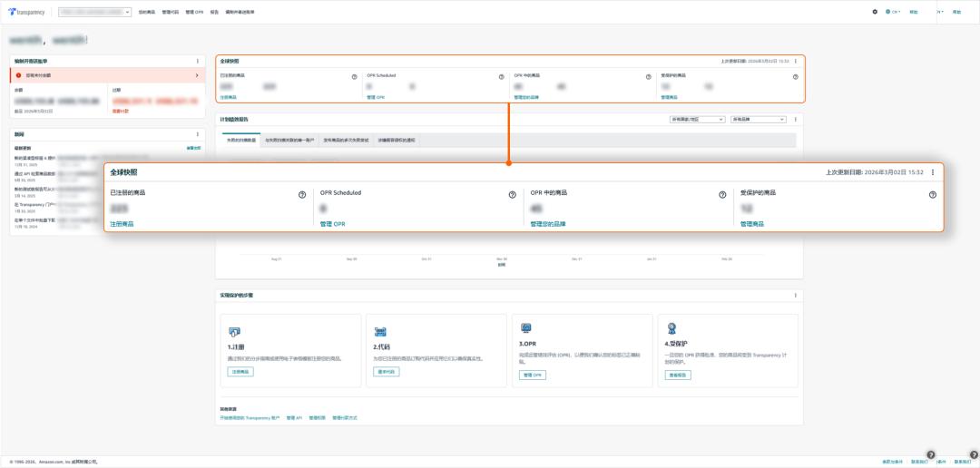Click the Transparency logo in header
980x468 pixels.
(29, 12)
